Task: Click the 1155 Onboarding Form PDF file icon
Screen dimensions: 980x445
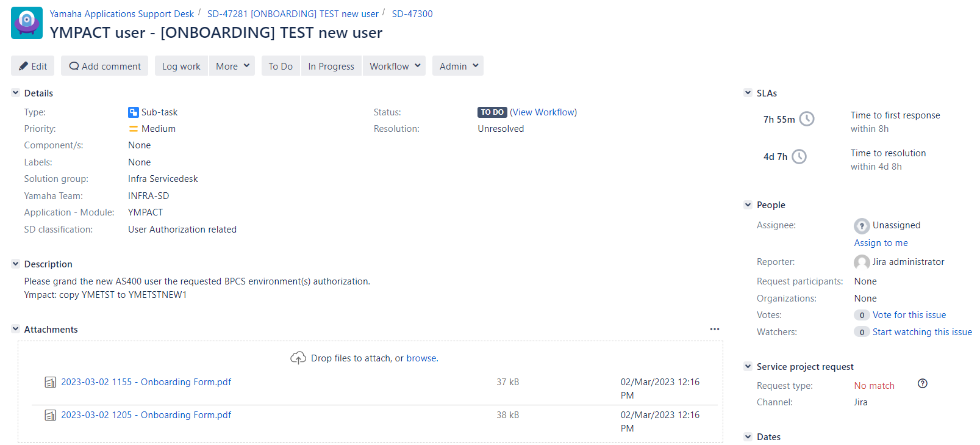Action: pos(51,382)
